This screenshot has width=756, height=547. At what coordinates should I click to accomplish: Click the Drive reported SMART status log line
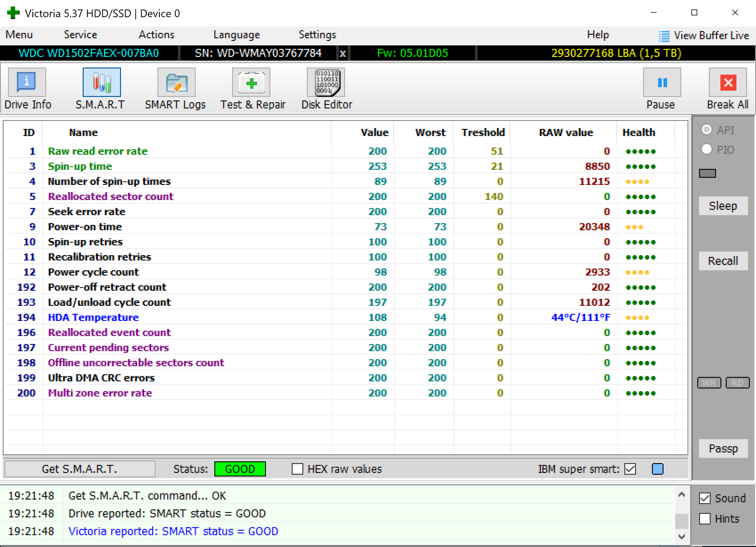167,514
